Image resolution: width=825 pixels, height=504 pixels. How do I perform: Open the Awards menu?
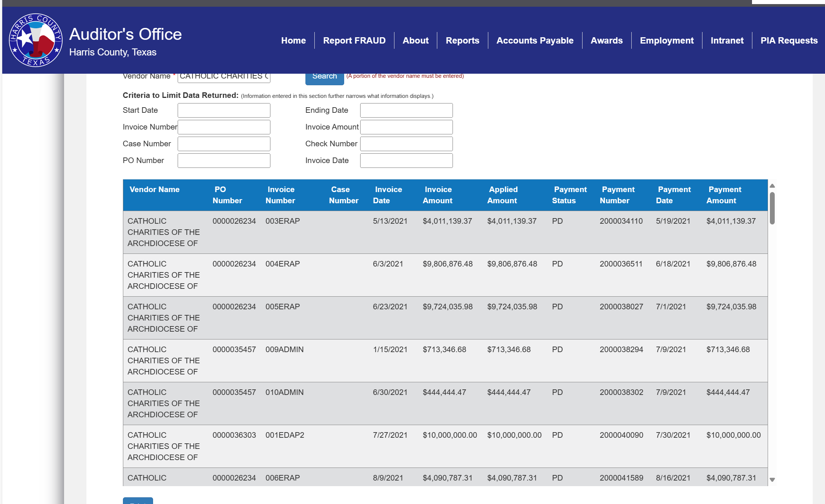pos(607,40)
